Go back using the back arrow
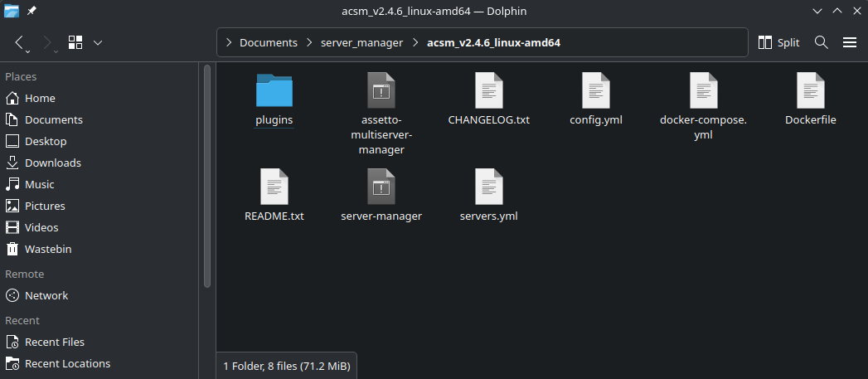Viewport: 868px width, 379px height. pyautogui.click(x=20, y=42)
